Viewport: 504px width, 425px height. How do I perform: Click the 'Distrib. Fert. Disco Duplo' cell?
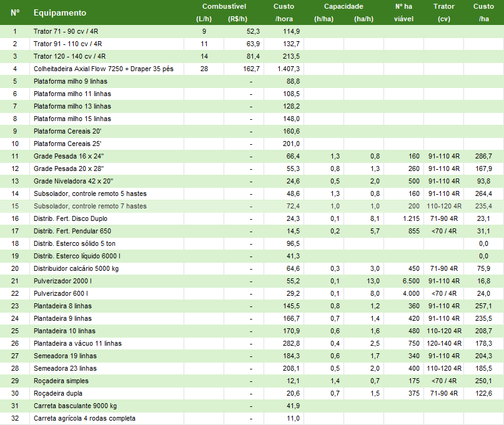(70, 218)
